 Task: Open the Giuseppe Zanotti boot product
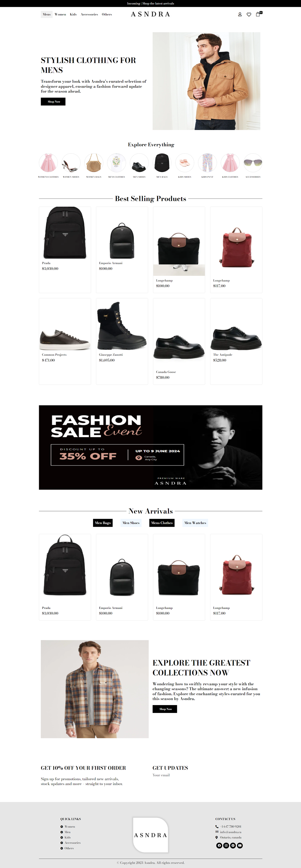[122, 341]
